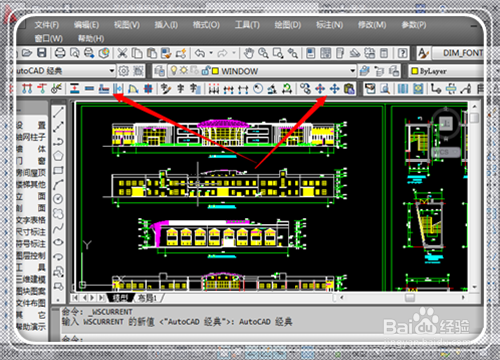This screenshot has height=360, width=500.
Task: Click Make Object's Layer Current icon
Action: [364, 71]
